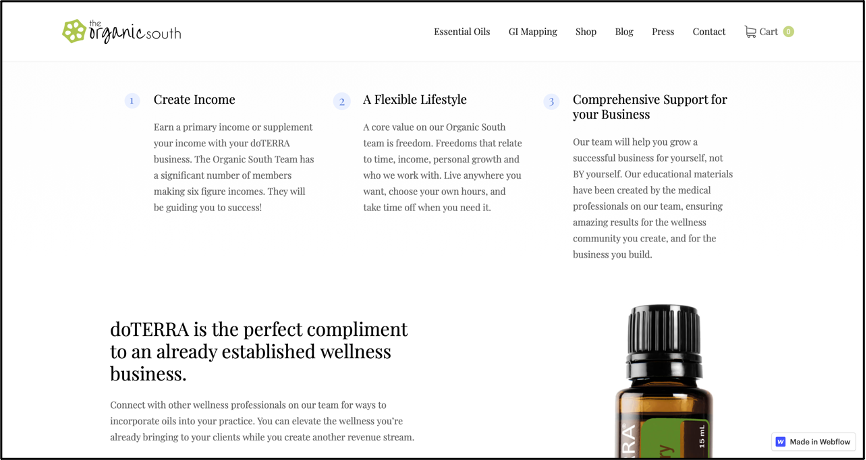The image size is (866, 460).
Task: Open the Shop menu item
Action: (x=585, y=31)
